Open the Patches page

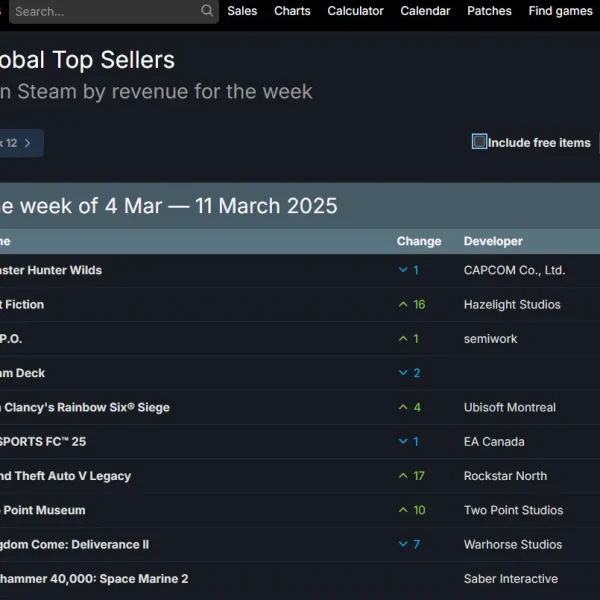pyautogui.click(x=489, y=11)
